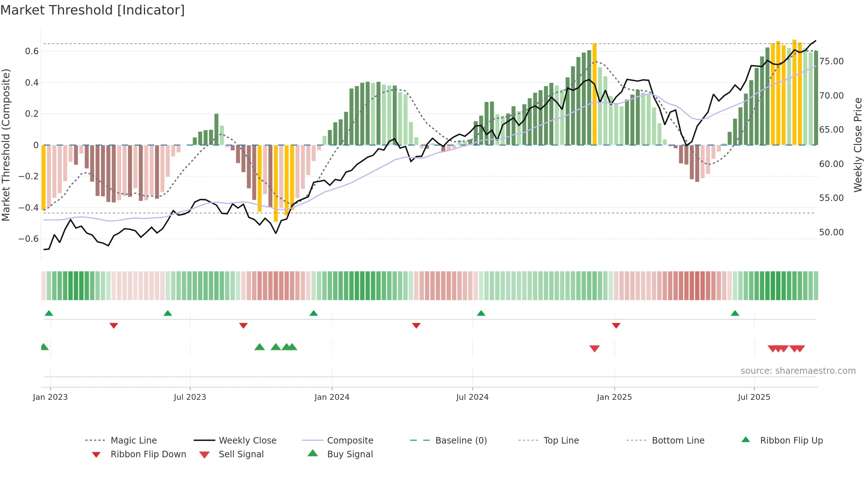Click the 50.00 price axis label
The width and height of the screenshot is (868, 488).
click(831, 232)
